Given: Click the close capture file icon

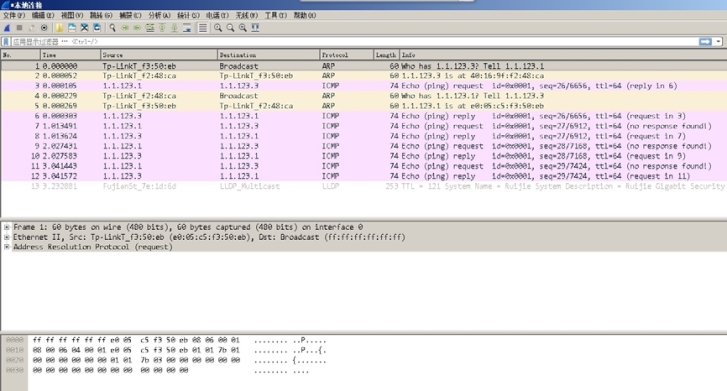Looking at the screenshot, I should tap(84, 28).
